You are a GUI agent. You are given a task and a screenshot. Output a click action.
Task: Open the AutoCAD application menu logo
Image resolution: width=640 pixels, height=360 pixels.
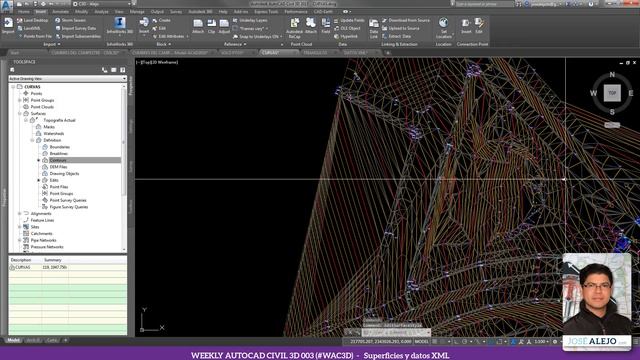pos(7,5)
